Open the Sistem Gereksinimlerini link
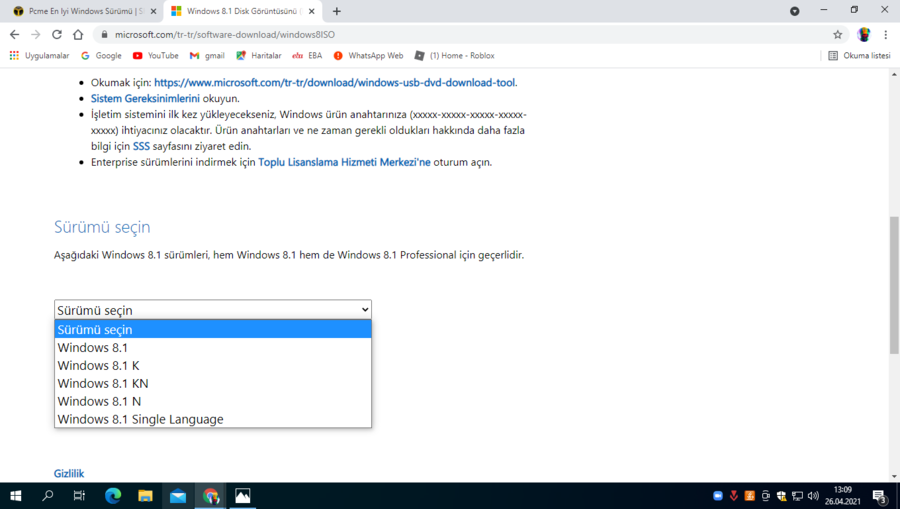 point(145,99)
